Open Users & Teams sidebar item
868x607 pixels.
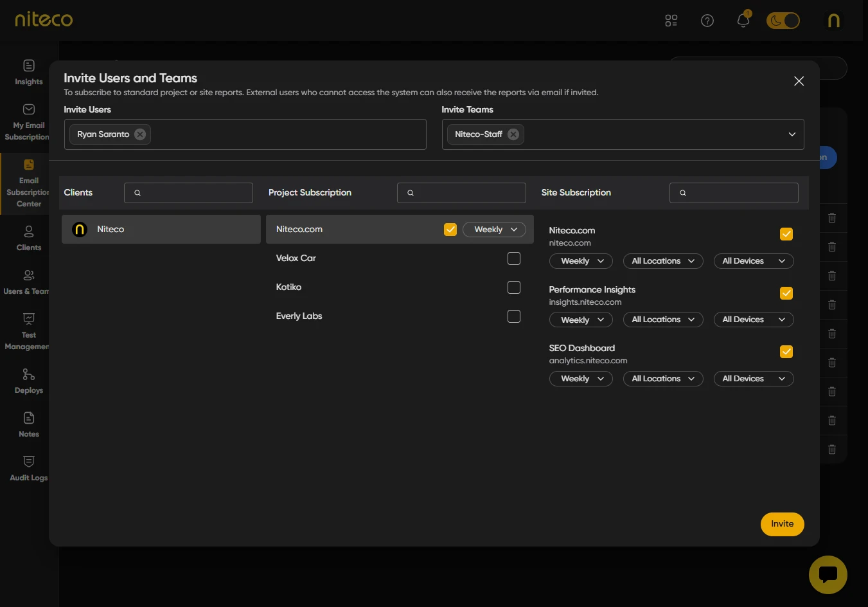(x=27, y=282)
